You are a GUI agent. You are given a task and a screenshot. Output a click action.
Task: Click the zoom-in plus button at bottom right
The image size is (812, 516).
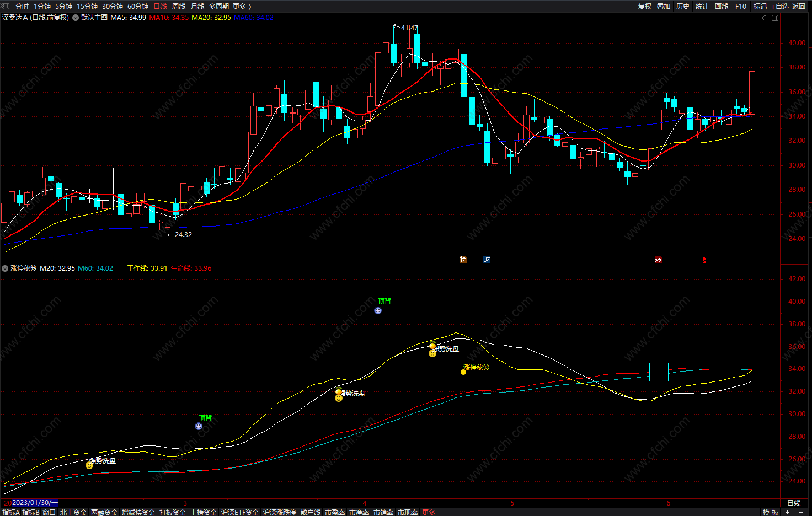787,512
